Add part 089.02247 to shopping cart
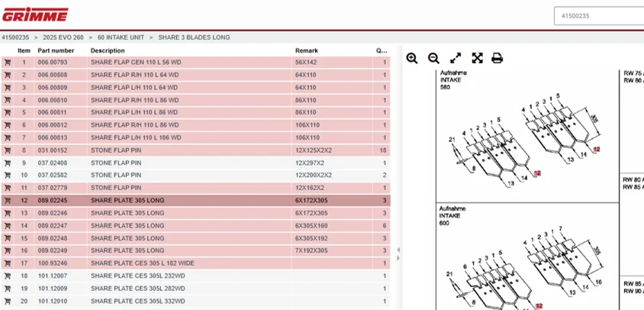The width and height of the screenshot is (644, 310). pos(8,226)
